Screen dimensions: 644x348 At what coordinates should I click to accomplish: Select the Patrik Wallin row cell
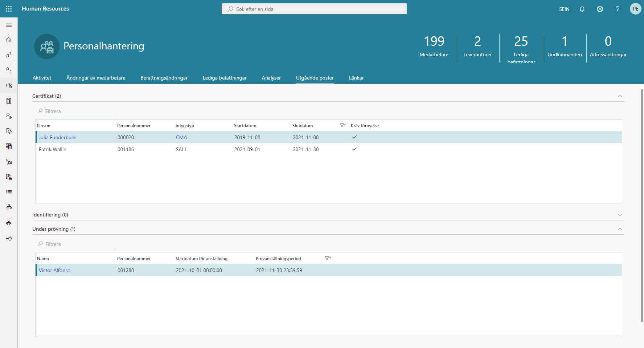[53, 149]
